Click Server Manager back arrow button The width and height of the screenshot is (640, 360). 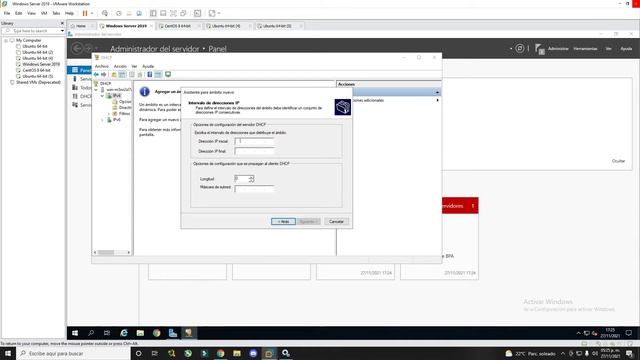click(x=77, y=49)
